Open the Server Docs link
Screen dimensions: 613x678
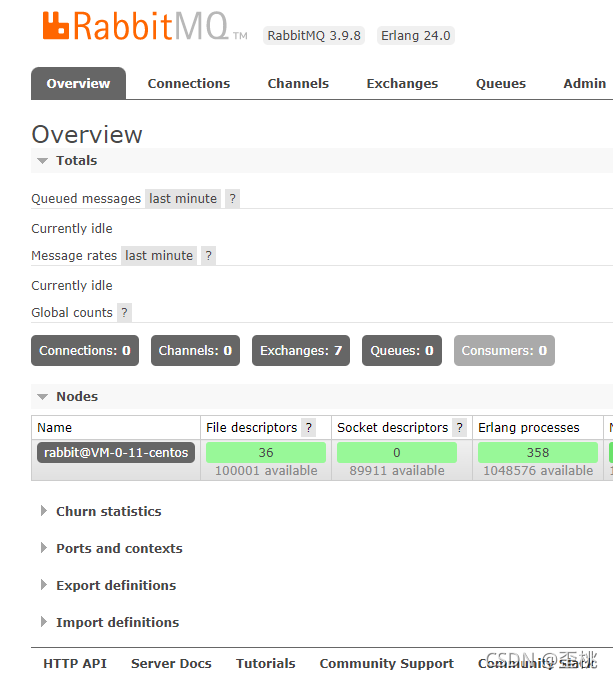[x=171, y=663]
